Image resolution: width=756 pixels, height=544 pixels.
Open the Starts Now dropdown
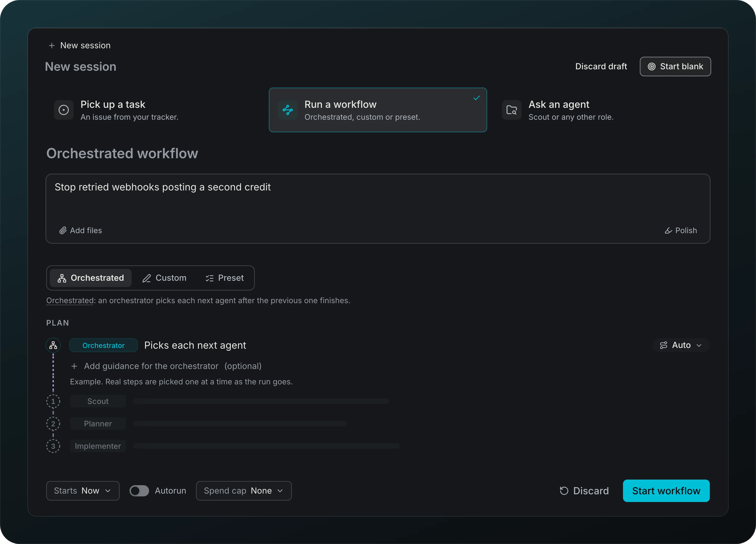pyautogui.click(x=83, y=491)
